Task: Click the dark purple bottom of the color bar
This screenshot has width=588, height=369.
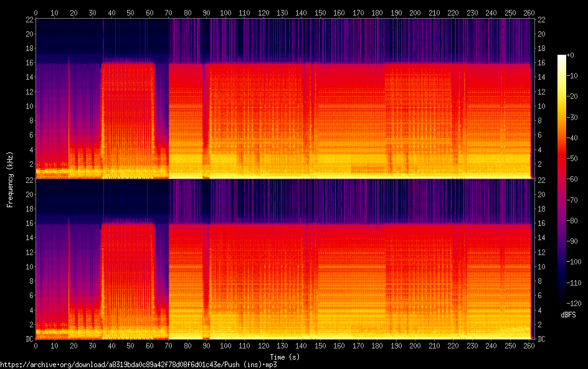Action: [x=562, y=300]
